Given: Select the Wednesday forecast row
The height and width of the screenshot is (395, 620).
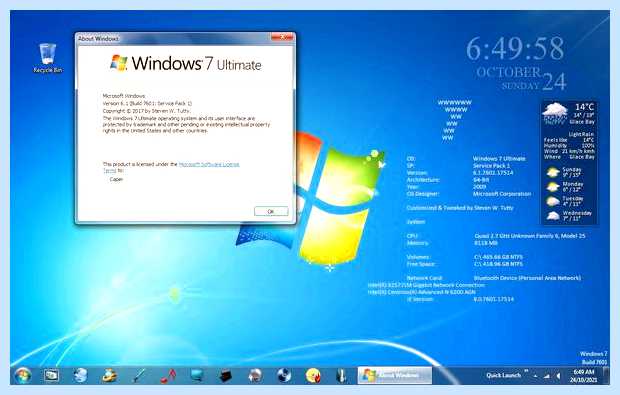Looking at the screenshot, I should pos(569,215).
